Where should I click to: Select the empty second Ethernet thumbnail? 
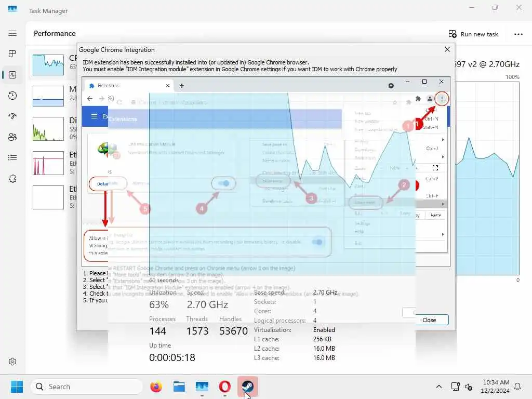[x=48, y=197]
